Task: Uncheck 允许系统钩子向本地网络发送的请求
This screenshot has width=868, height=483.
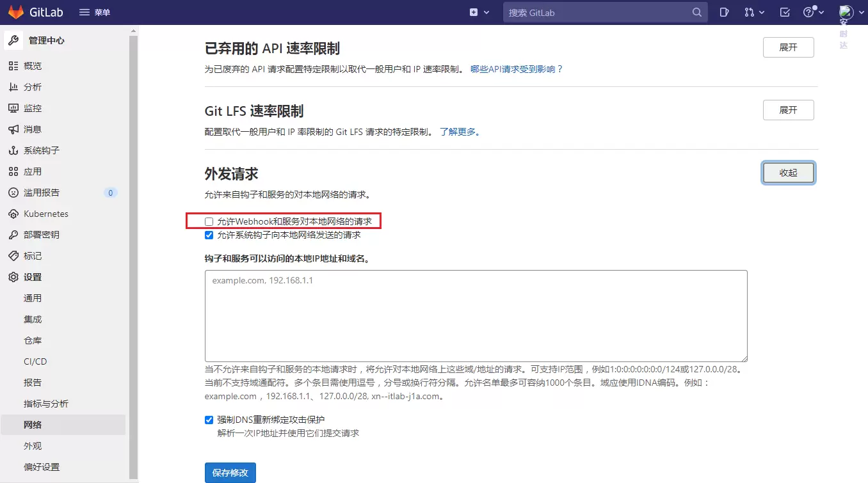Action: 209,235
